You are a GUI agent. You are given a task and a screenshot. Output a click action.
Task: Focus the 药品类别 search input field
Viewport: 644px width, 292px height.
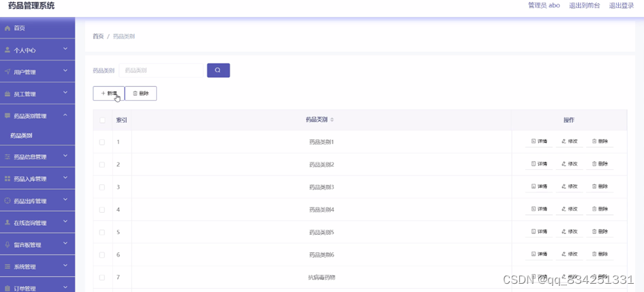click(161, 70)
